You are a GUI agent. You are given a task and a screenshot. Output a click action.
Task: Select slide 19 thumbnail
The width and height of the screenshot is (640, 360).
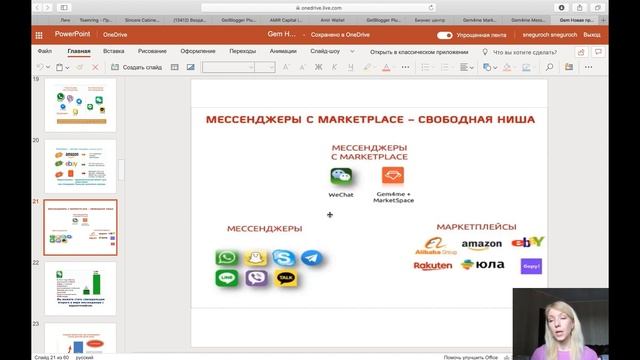tap(80, 105)
